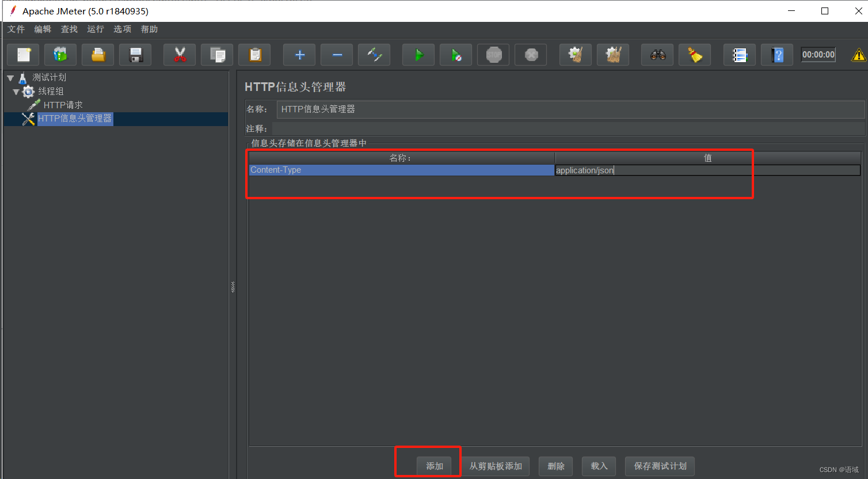The image size is (868, 479).
Task: Click the 添加 button to add a header
Action: point(435,466)
